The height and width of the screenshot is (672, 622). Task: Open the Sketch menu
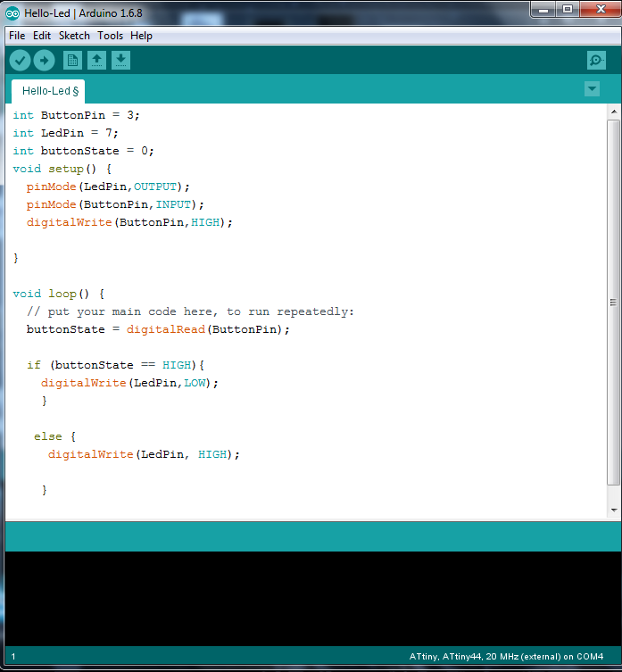click(74, 36)
